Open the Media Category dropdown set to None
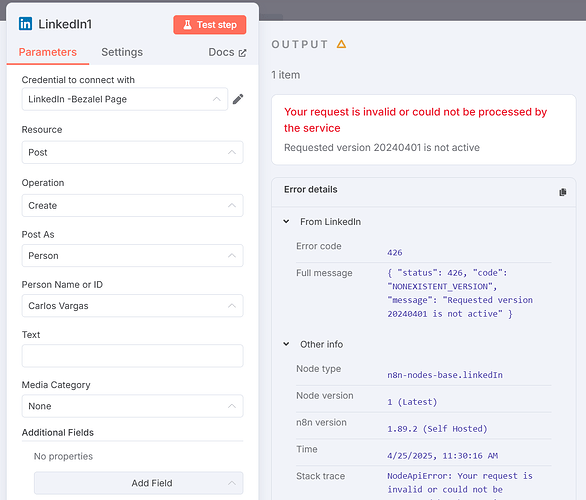Viewport: 586px width, 500px height. (133, 406)
